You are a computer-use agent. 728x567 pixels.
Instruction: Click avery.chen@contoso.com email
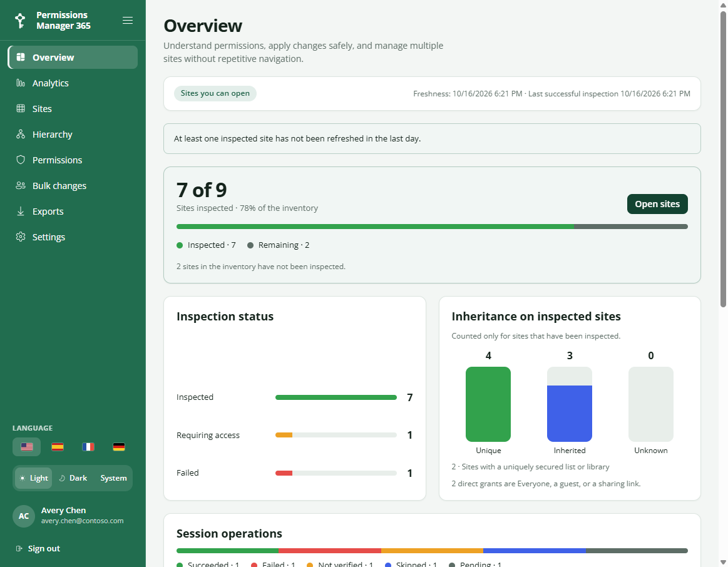tap(82, 521)
